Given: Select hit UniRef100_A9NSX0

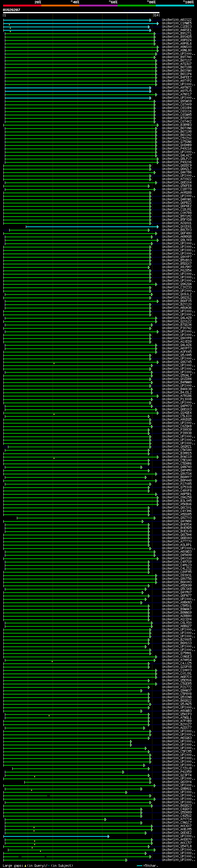Looking at the screenshot, I should tap(177, 47).
